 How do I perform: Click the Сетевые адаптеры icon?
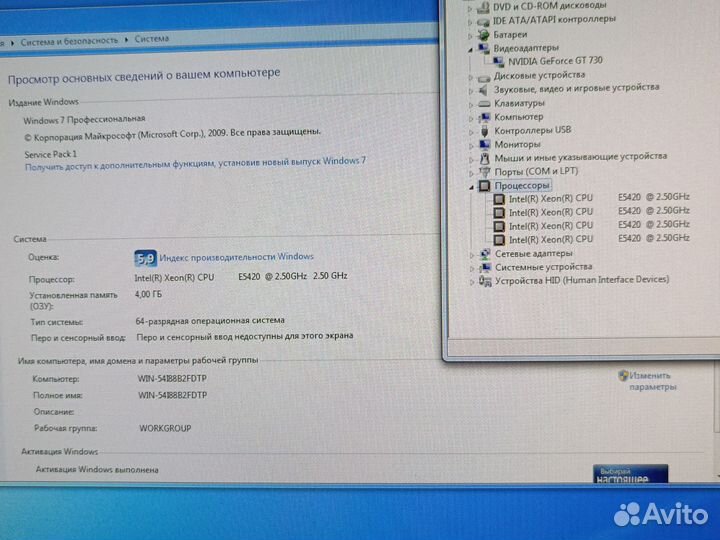coord(485,253)
